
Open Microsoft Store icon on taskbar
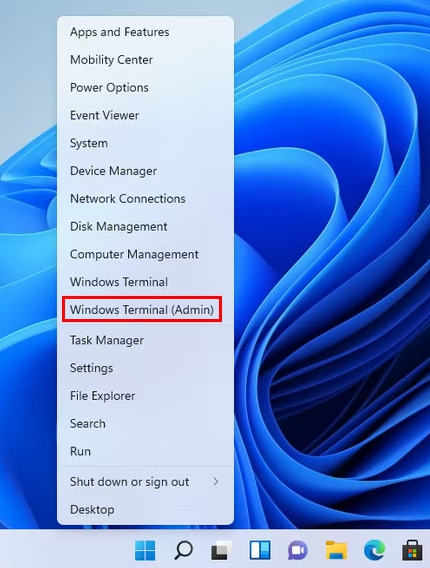412,550
